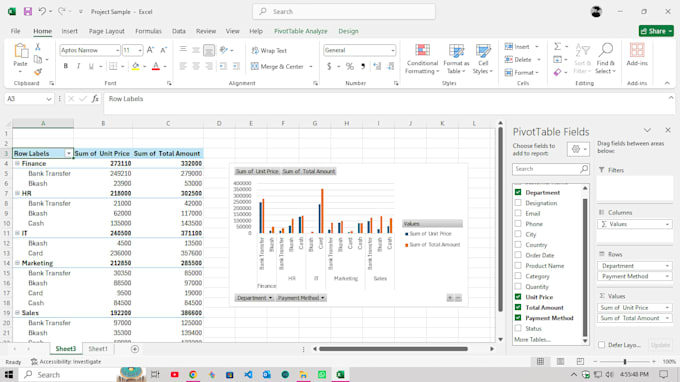Open Format as Table gallery
This screenshot has height=382, width=680.
456,59
